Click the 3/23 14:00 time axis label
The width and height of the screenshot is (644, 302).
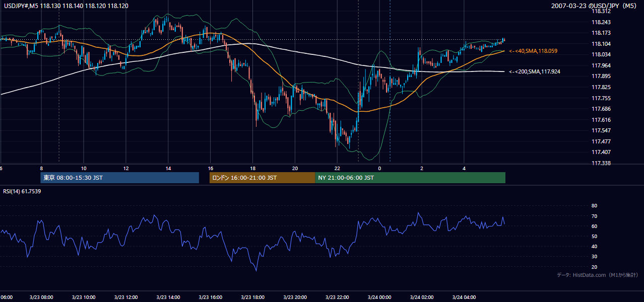click(x=168, y=297)
